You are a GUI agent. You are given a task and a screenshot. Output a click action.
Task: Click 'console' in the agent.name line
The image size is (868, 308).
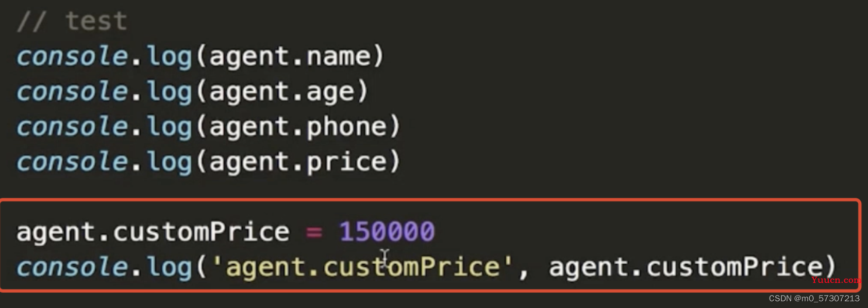[x=72, y=56]
